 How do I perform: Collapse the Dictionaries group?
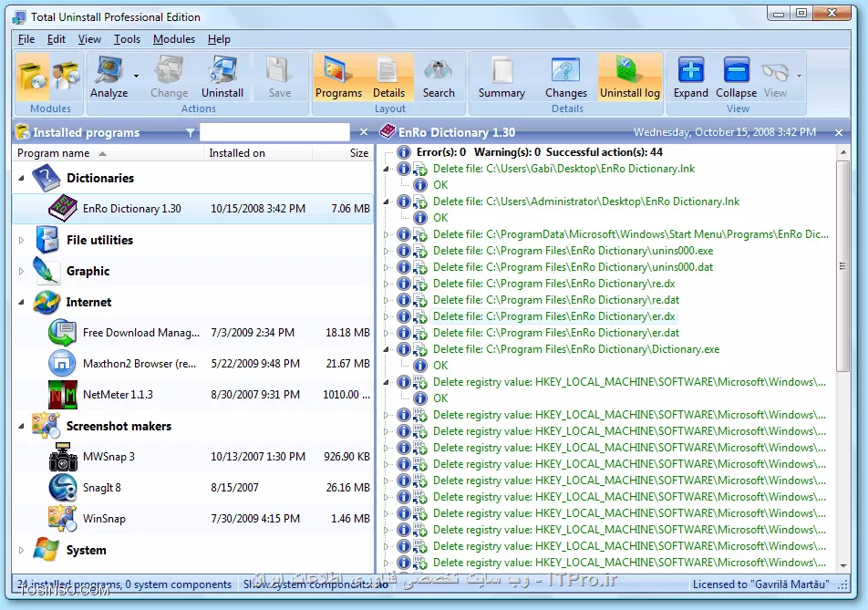click(21, 178)
